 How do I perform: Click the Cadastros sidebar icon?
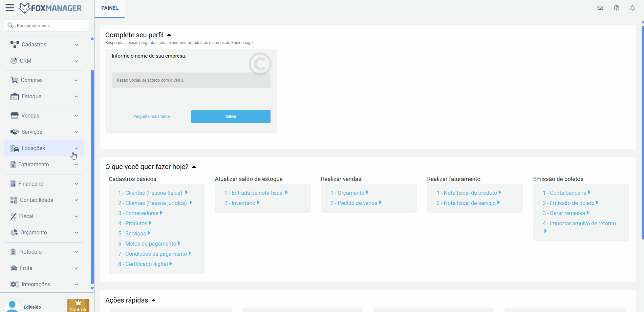click(x=15, y=44)
